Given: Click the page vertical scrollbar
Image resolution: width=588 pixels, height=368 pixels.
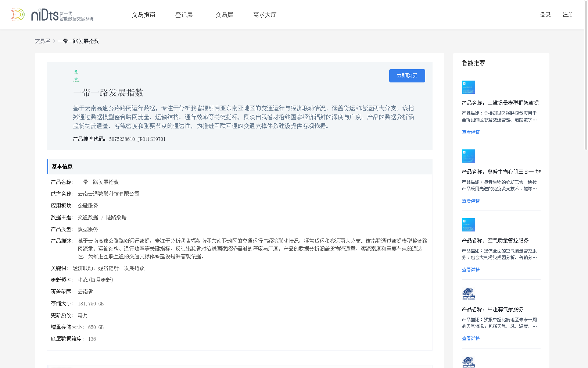Looking at the screenshot, I should tap(586, 75).
